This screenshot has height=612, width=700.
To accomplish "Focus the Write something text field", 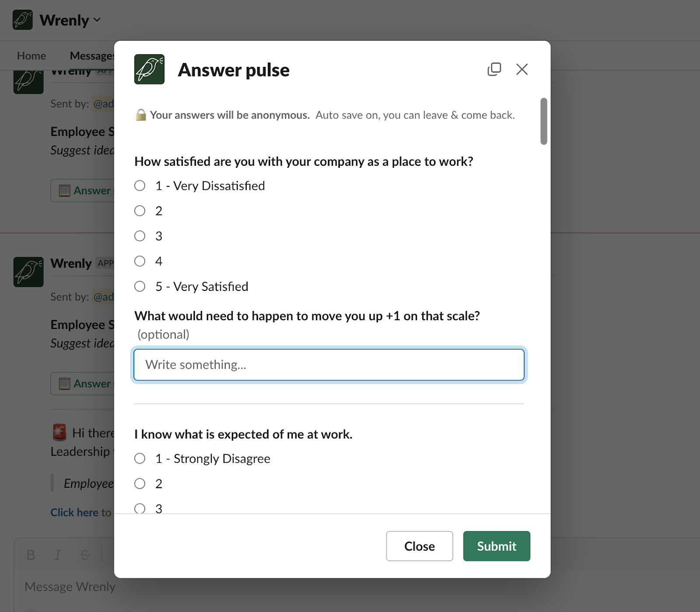I will click(x=329, y=364).
